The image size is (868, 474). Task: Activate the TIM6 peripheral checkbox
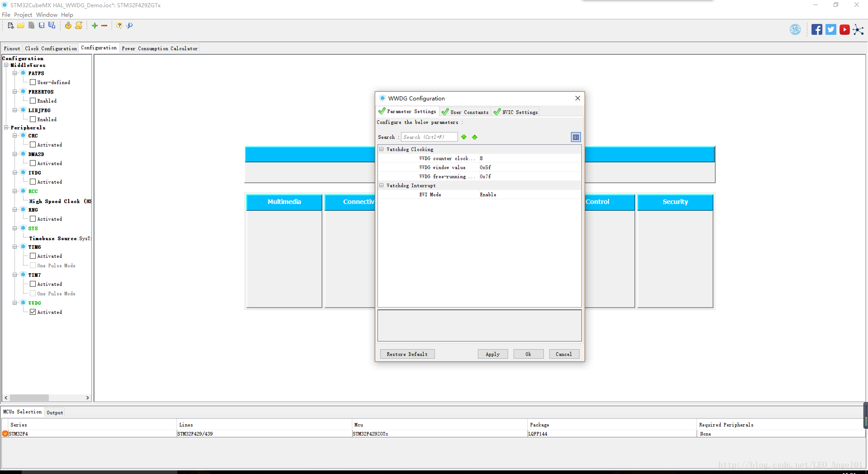[33, 256]
